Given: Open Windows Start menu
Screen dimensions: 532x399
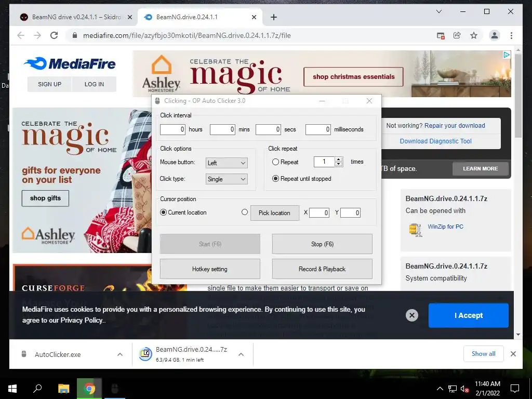Looking at the screenshot, I should coord(12,389).
